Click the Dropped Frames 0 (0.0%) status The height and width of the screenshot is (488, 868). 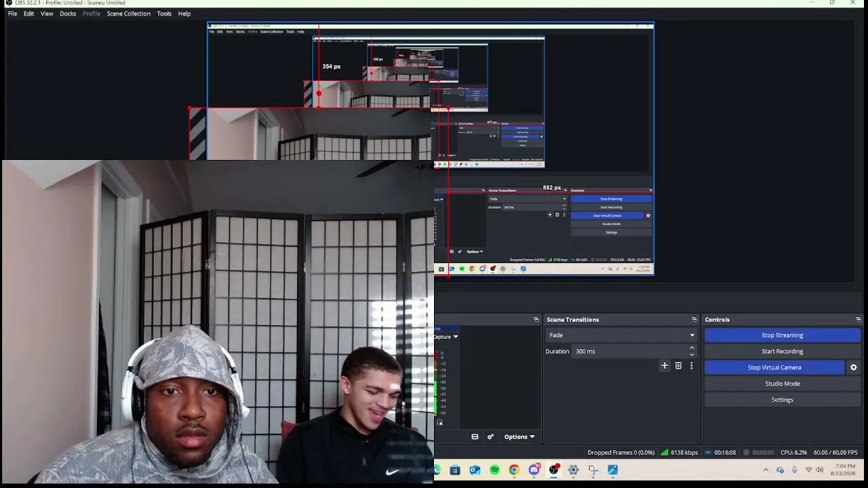(x=621, y=453)
